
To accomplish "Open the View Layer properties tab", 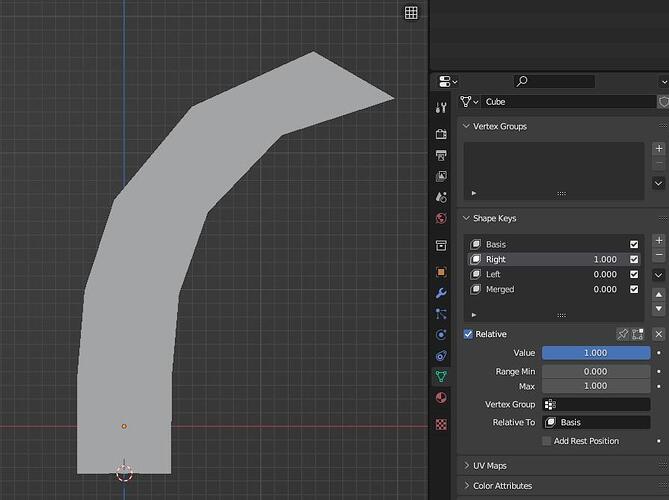I will 441,176.
